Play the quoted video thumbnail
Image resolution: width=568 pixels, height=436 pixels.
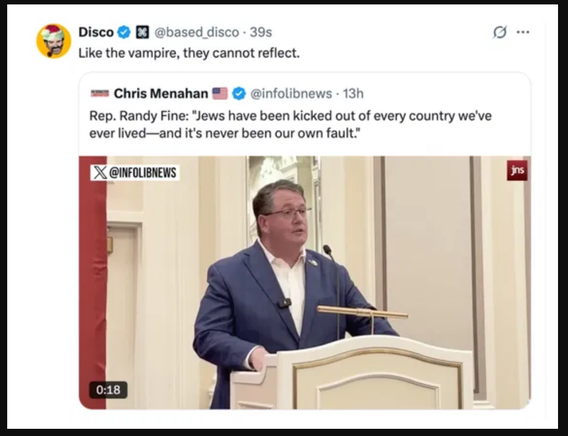[x=305, y=282]
